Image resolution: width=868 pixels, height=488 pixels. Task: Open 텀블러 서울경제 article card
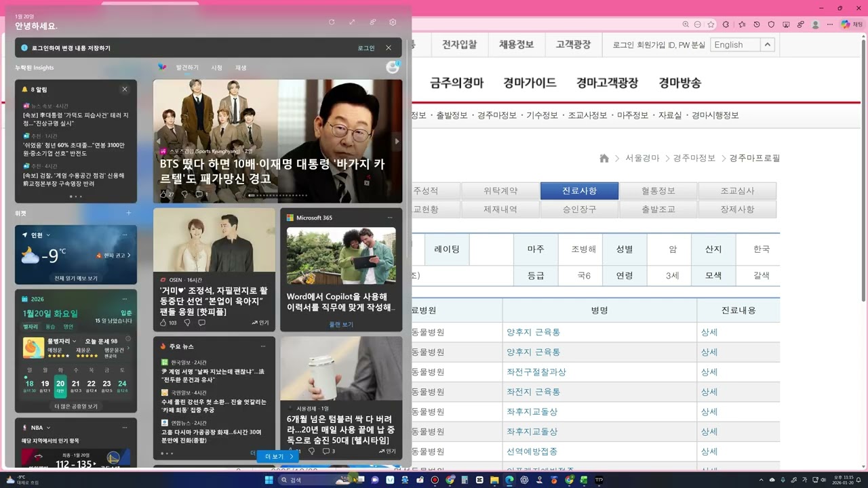(x=341, y=399)
